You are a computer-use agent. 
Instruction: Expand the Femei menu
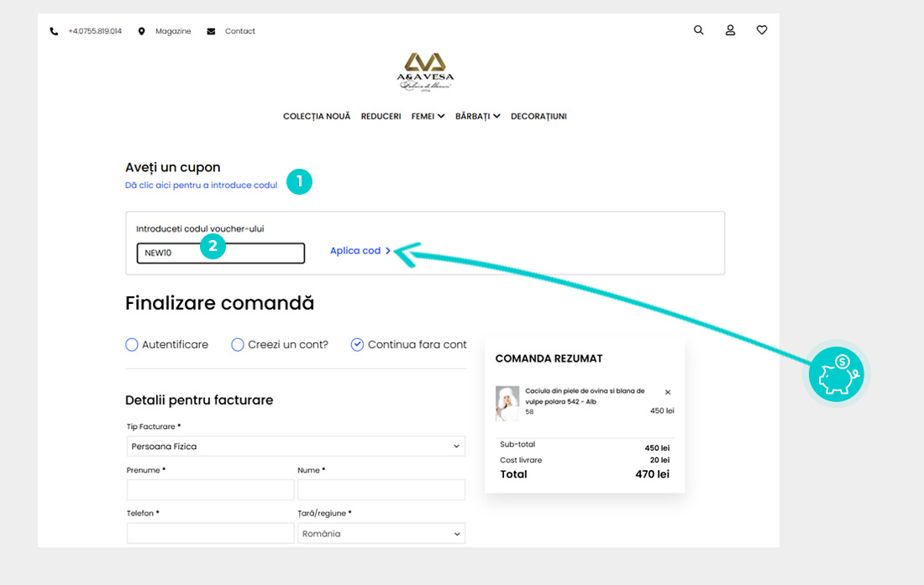[428, 117]
